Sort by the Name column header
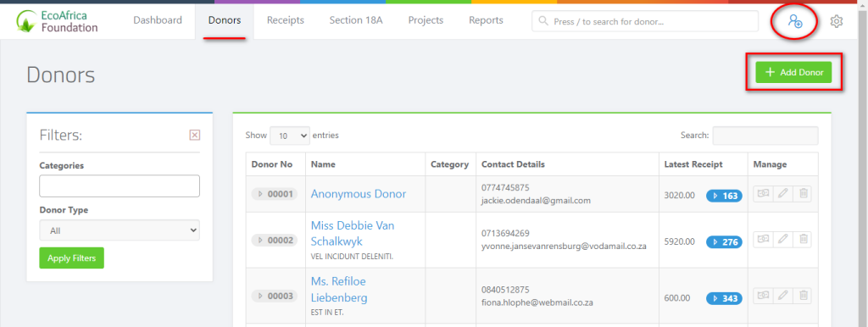This screenshot has height=327, width=868. (365, 164)
